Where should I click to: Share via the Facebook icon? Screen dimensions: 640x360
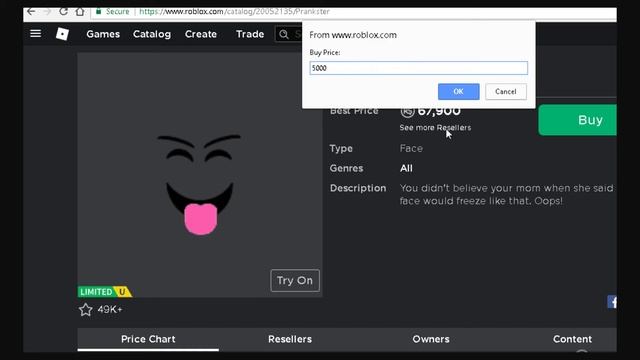coord(612,302)
